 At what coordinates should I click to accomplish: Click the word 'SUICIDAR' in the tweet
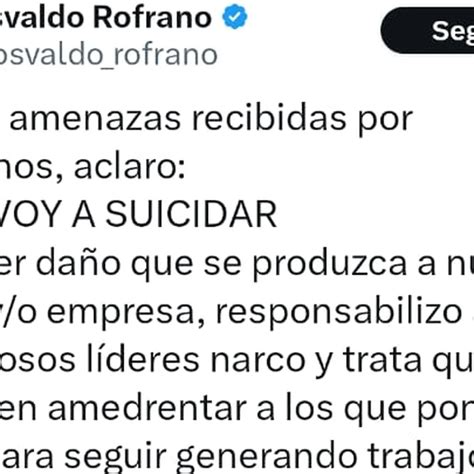pos(191,214)
